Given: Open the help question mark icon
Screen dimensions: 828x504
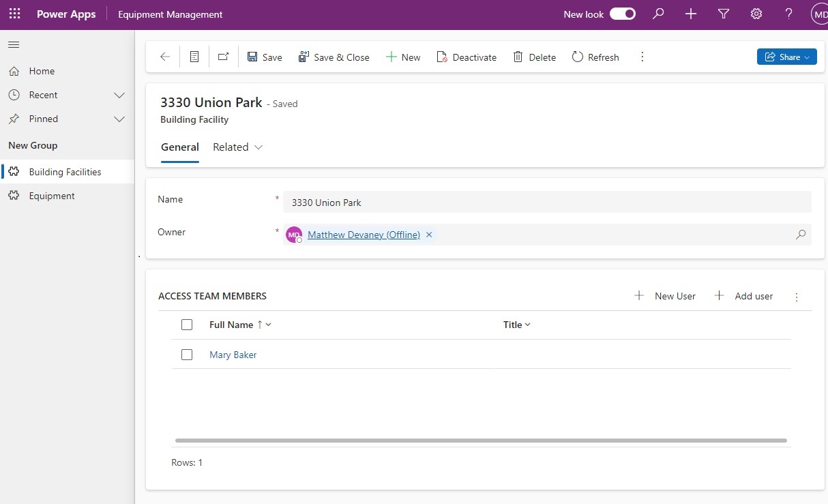Looking at the screenshot, I should point(788,14).
